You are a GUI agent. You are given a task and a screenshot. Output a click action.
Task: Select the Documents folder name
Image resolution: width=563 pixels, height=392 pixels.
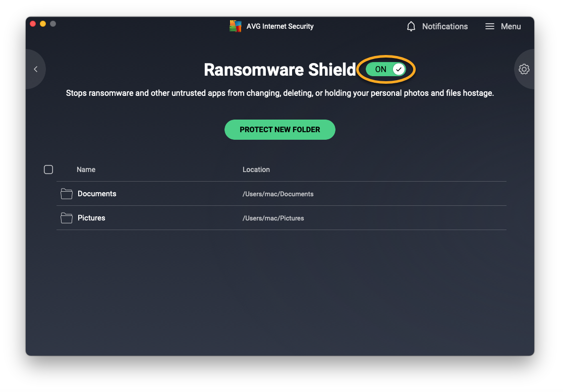(x=97, y=194)
